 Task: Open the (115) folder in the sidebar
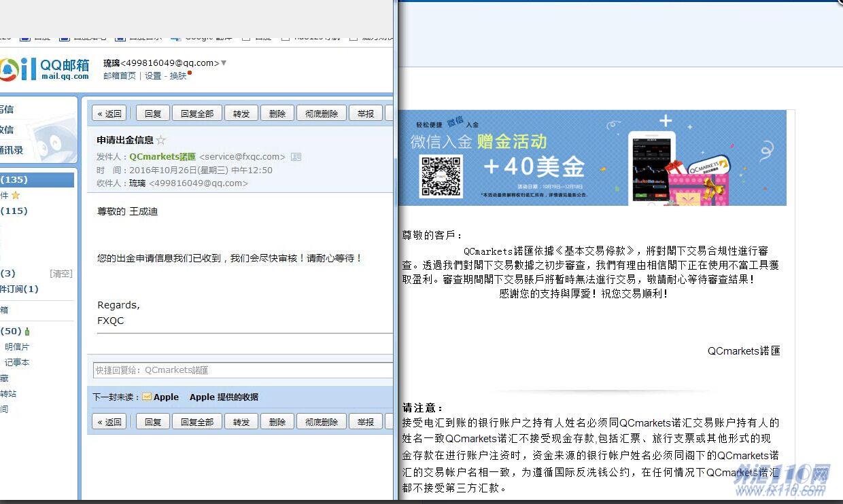point(14,211)
